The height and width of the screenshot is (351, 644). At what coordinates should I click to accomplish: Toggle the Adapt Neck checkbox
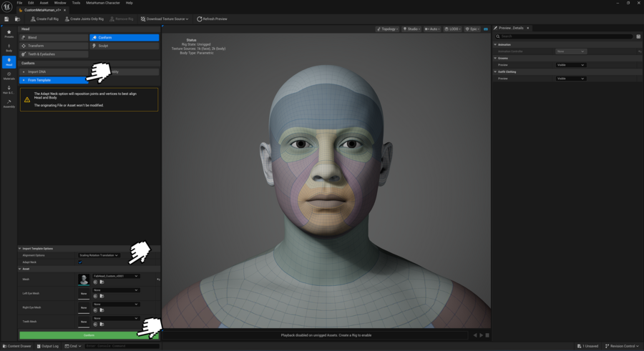[x=81, y=262]
